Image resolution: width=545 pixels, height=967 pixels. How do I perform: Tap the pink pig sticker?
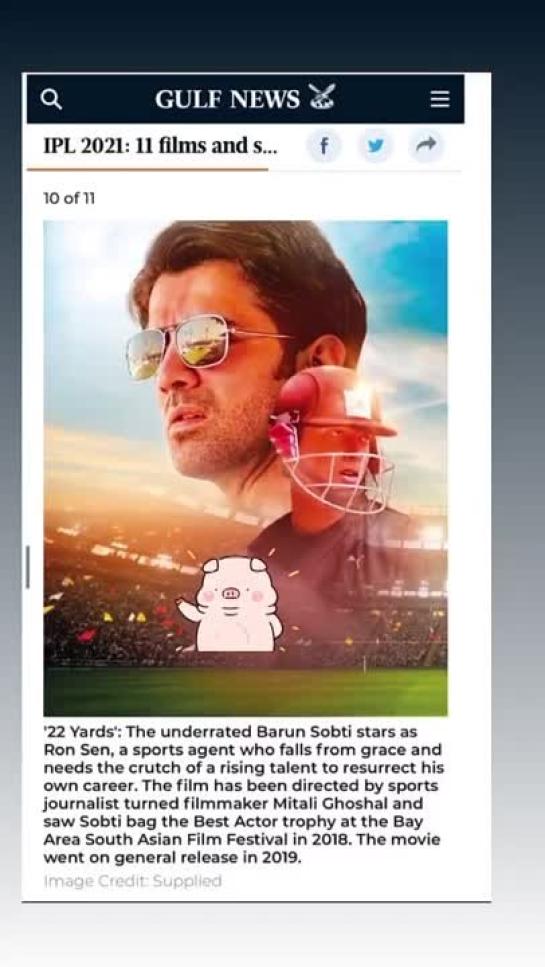[231, 604]
